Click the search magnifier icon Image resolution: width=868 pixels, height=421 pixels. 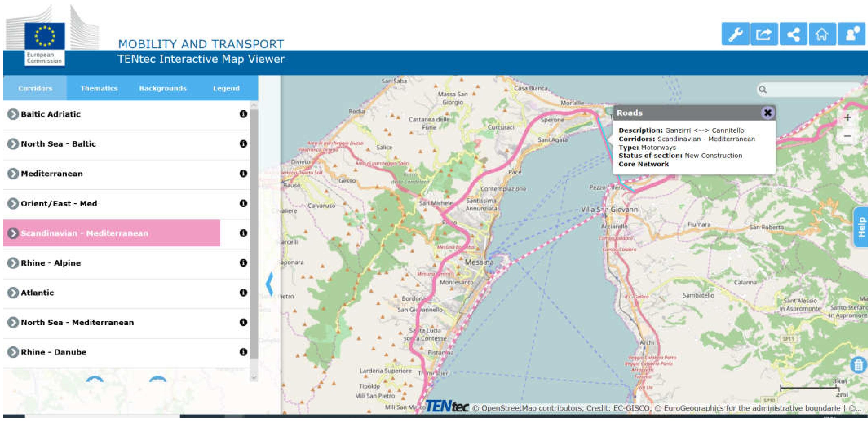(x=763, y=90)
